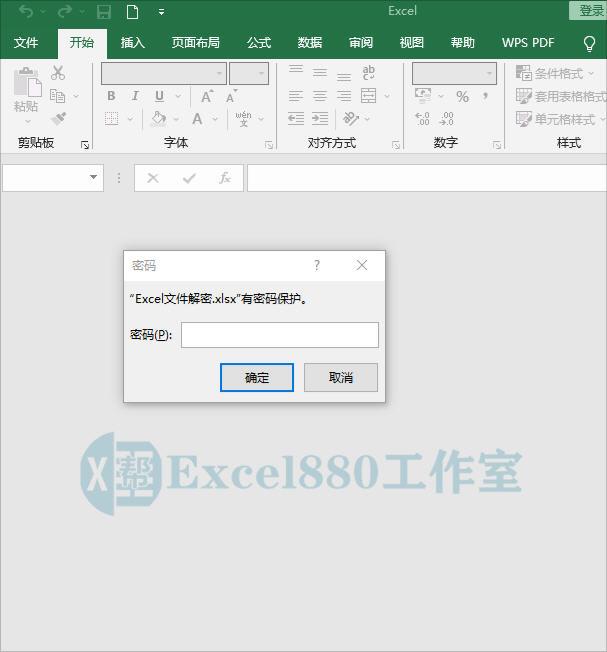Expand the 粘贴 paste options arrow
Viewport: 607px width, 652px height.
coord(28,121)
